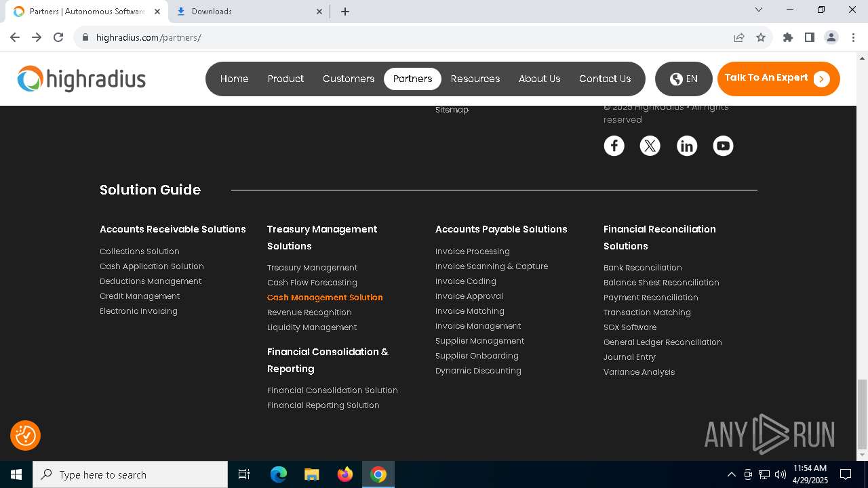Click the orange accessibility widget icon

click(x=25, y=435)
